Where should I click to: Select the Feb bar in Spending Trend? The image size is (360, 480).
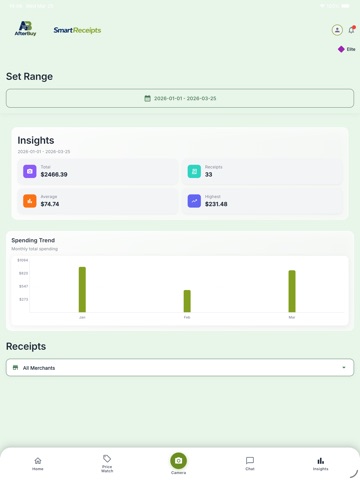187,301
